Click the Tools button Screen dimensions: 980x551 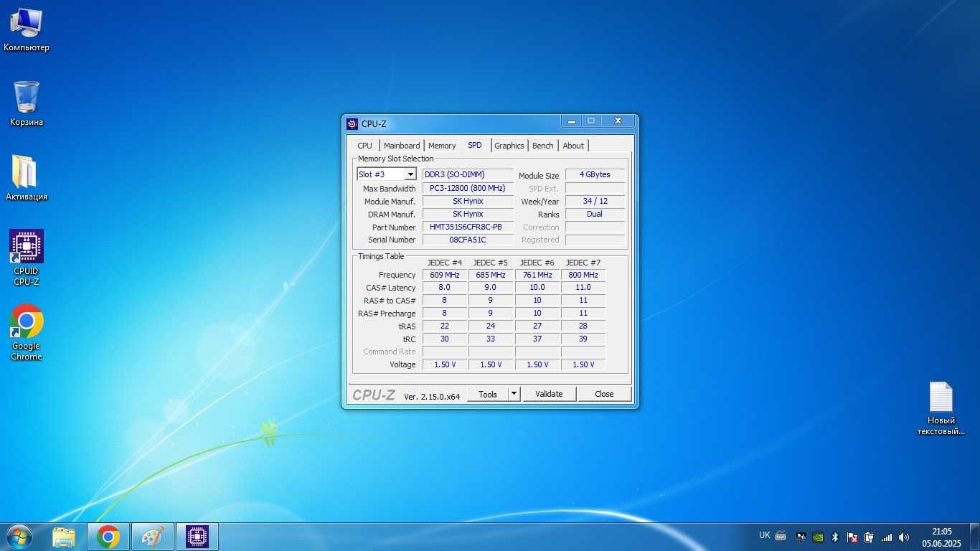coord(488,394)
